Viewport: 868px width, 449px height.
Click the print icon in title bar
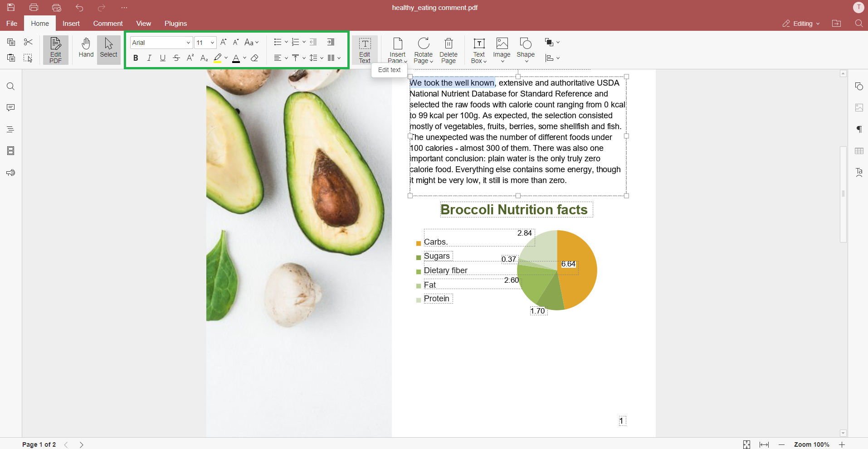point(34,8)
